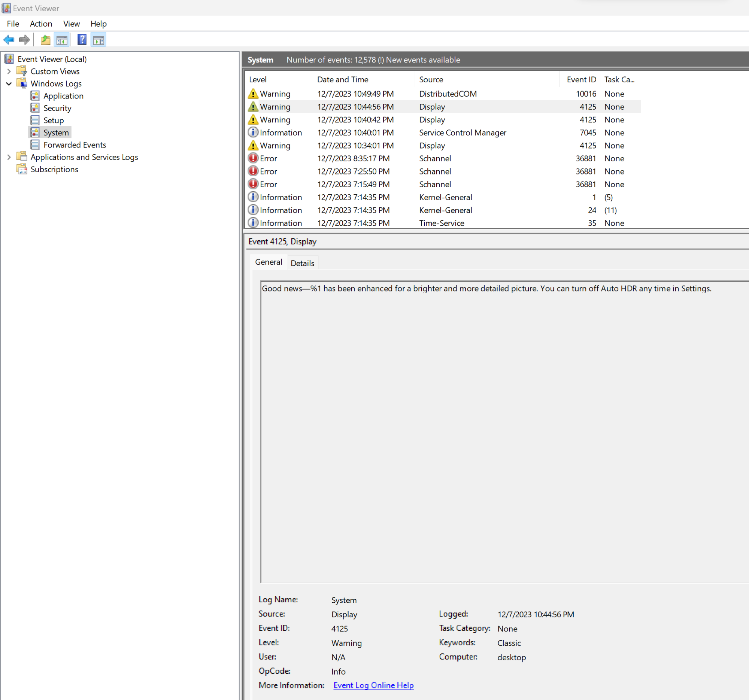This screenshot has width=749, height=700.
Task: Open the Event Log Online Help link
Action: 373,685
